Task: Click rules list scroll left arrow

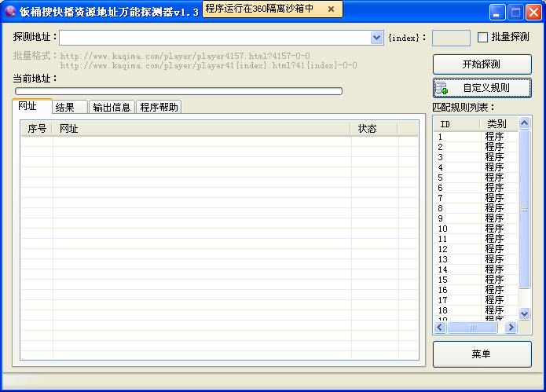Action: click(440, 327)
